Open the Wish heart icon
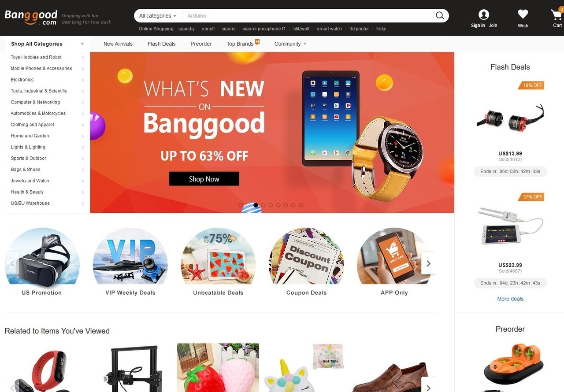This screenshot has height=392, width=564. pyautogui.click(x=523, y=15)
